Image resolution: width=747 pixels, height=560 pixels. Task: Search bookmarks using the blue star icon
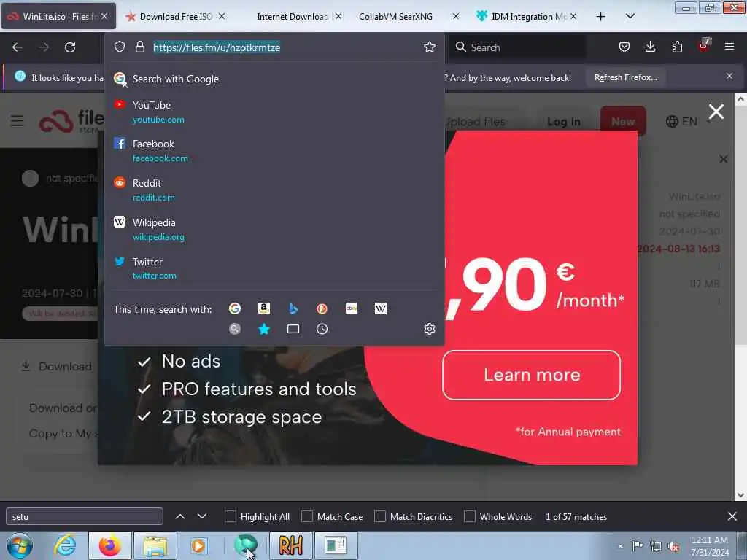coord(264,329)
